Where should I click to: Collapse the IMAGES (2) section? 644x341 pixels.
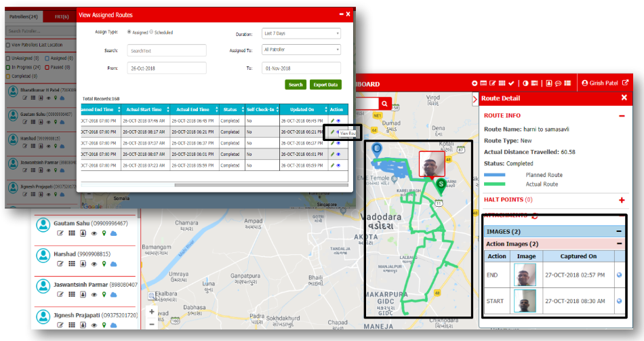pyautogui.click(x=619, y=231)
